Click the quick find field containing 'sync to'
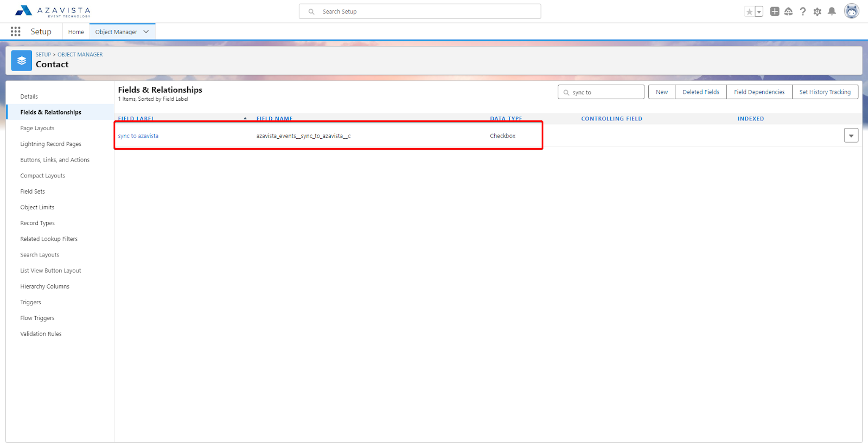 pyautogui.click(x=601, y=92)
